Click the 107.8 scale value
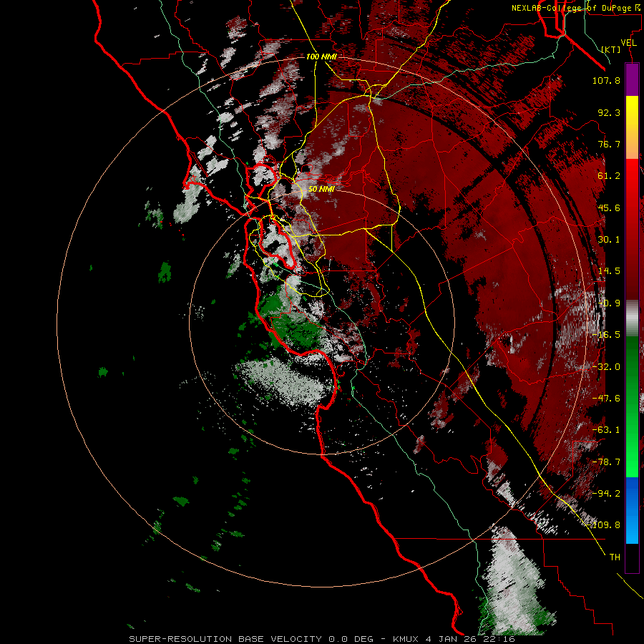This screenshot has height=644, width=644. click(606, 80)
